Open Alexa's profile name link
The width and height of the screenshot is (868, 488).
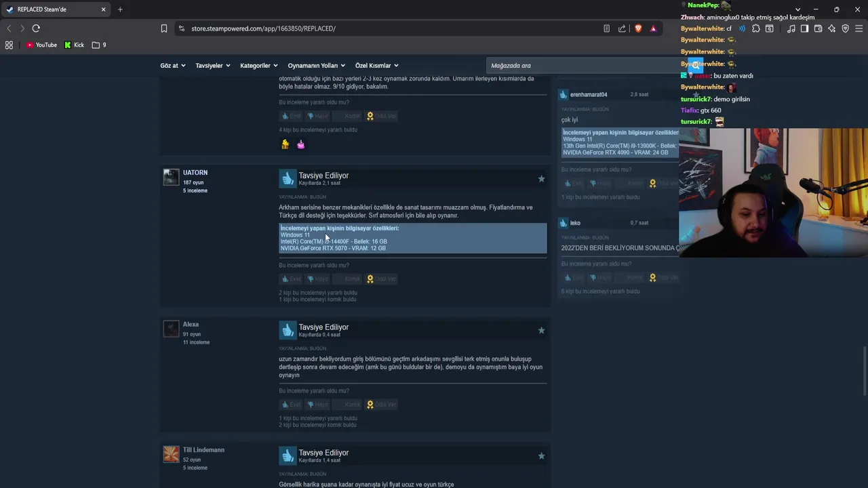(x=191, y=325)
